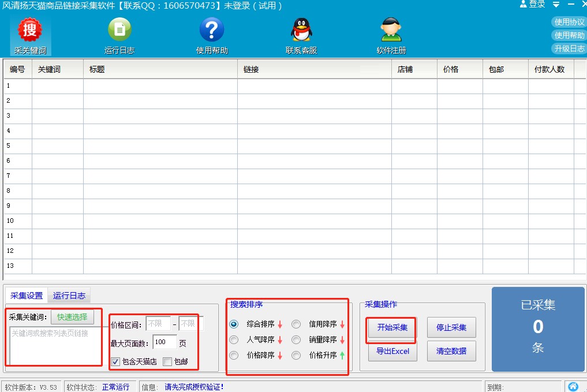587x392 pixels.
Task: Click the 正常运行 status text
Action: click(x=115, y=387)
